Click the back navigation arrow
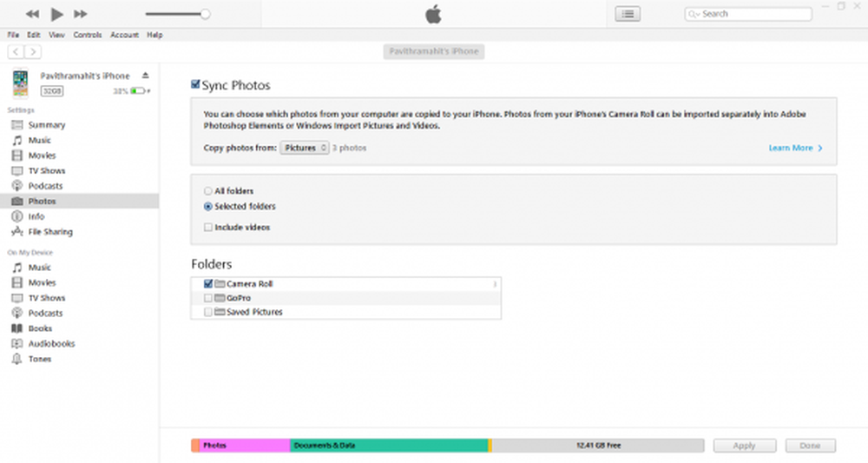The image size is (868, 463). point(15,51)
